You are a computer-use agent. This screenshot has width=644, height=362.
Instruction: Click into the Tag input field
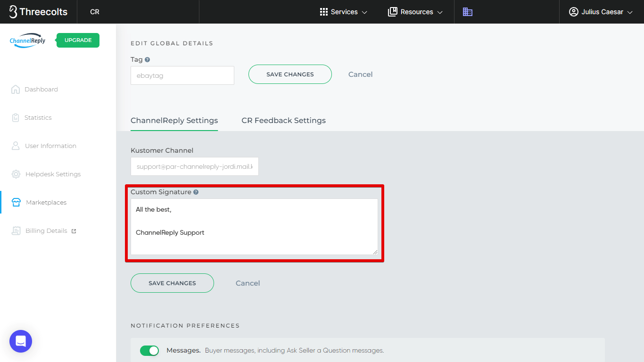pyautogui.click(x=182, y=75)
